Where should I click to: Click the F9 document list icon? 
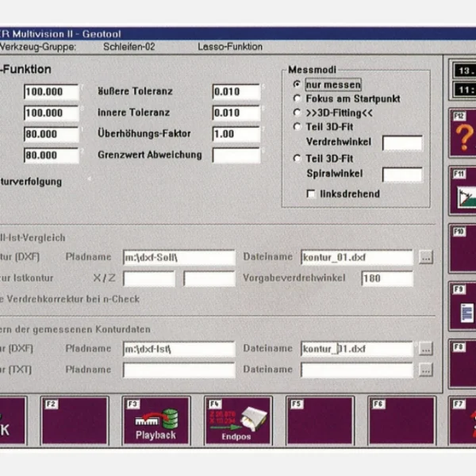pyautogui.click(x=463, y=306)
